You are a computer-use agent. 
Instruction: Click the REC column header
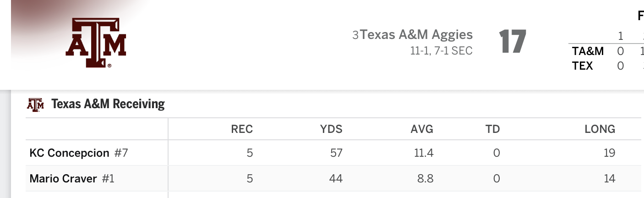coord(242,129)
